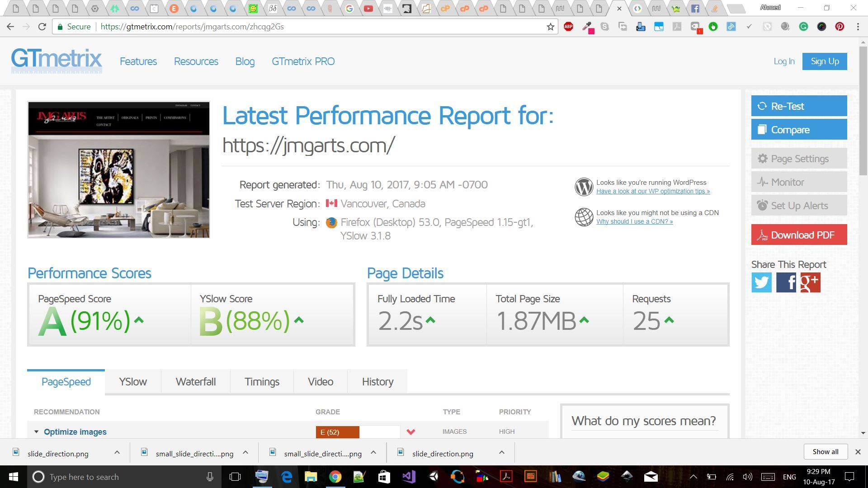Click the Sign Up button
The height and width of the screenshot is (488, 868).
click(825, 61)
